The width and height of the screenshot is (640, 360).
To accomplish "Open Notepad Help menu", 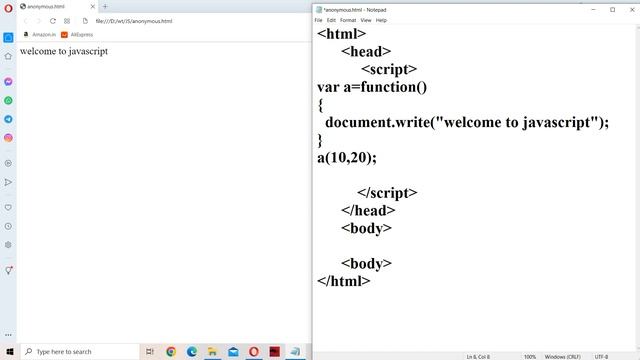I will click(381, 20).
